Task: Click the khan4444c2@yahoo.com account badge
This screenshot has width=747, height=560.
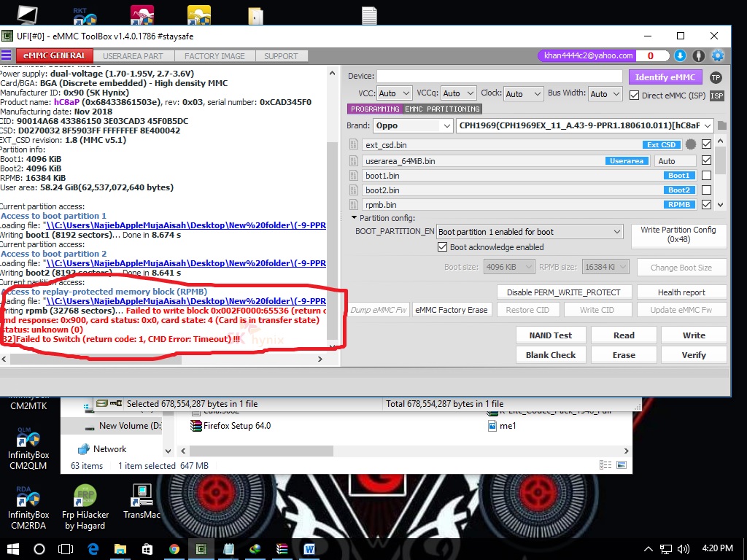Action: coord(589,55)
